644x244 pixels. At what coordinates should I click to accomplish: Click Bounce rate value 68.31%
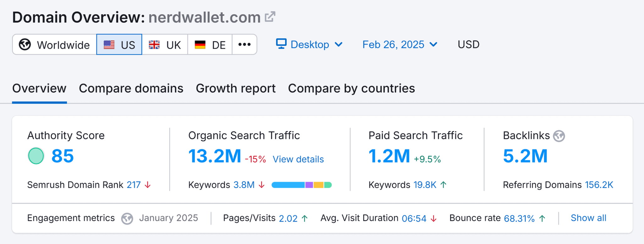click(519, 218)
